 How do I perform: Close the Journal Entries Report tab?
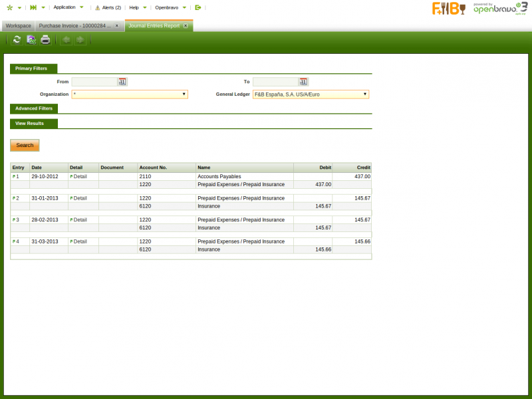(186, 26)
